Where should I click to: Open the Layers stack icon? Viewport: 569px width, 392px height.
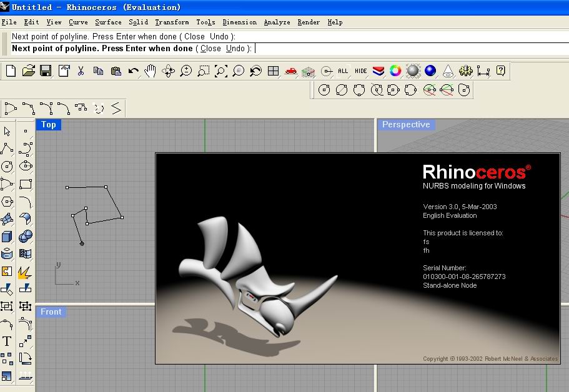[x=378, y=71]
